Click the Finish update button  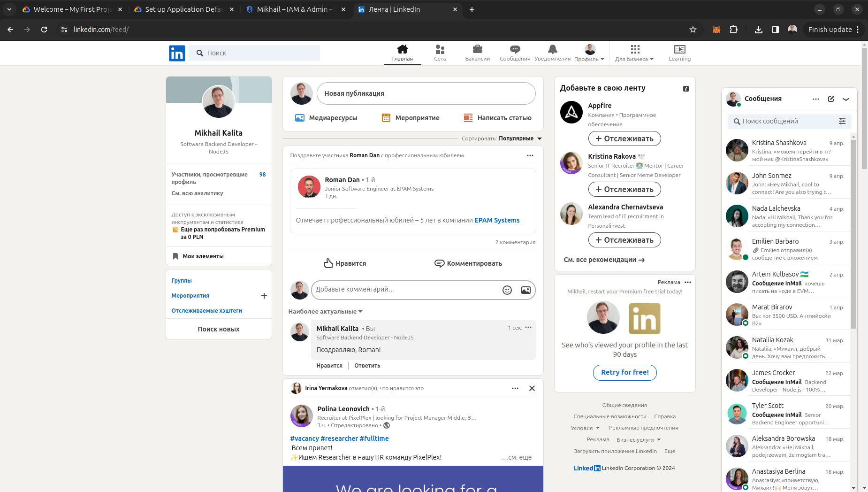[x=833, y=30]
